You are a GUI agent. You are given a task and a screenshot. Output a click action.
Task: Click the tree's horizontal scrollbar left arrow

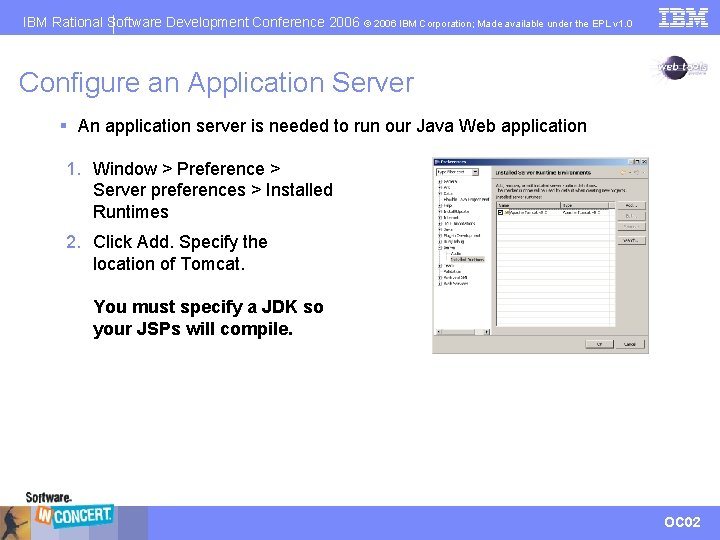pyautogui.click(x=439, y=332)
